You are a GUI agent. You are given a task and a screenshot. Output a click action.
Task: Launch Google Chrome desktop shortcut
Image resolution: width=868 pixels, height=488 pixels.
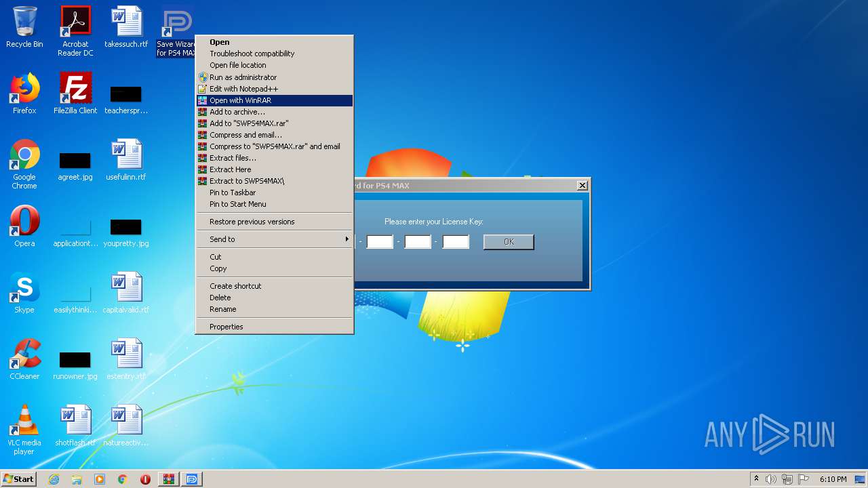24,164
